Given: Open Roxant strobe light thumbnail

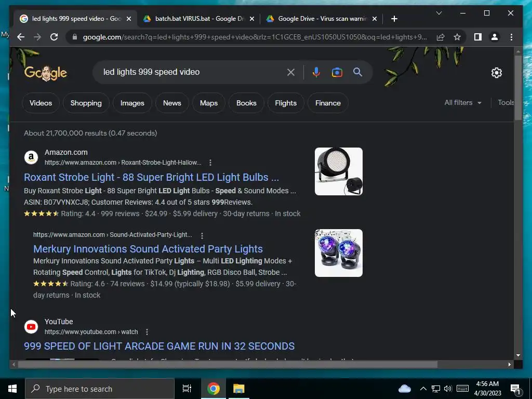Looking at the screenshot, I should point(339,171).
